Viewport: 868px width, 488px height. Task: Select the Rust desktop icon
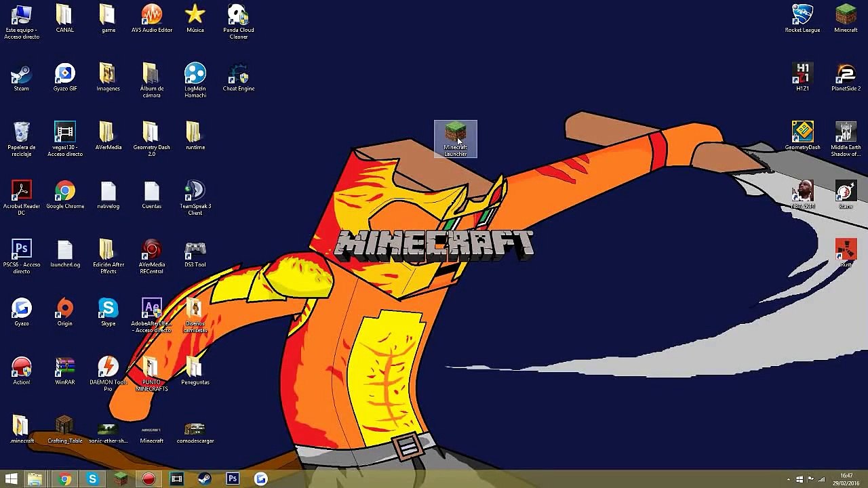click(x=846, y=253)
